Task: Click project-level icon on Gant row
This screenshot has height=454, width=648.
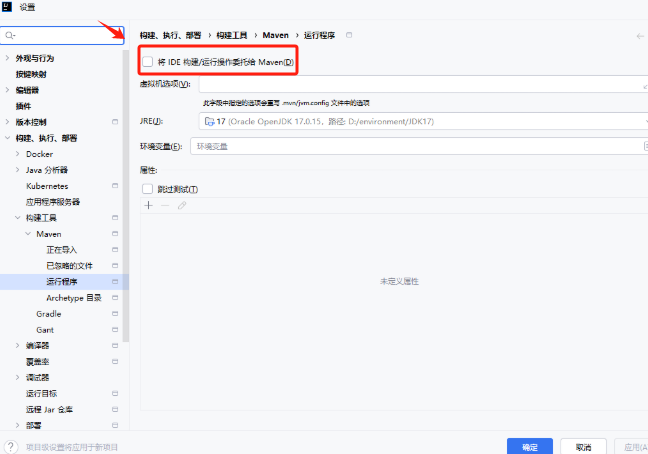Action: pyautogui.click(x=115, y=330)
